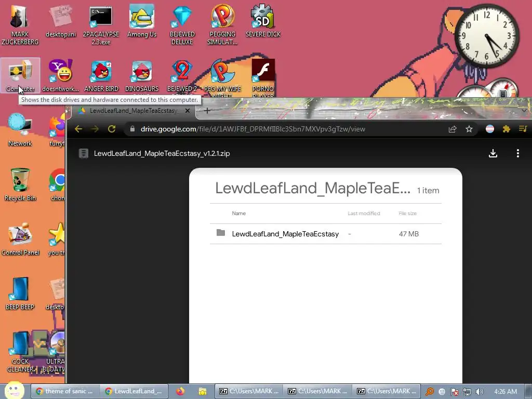Click the magnifier icon in system tray
The height and width of the screenshot is (399, 532).
430,392
